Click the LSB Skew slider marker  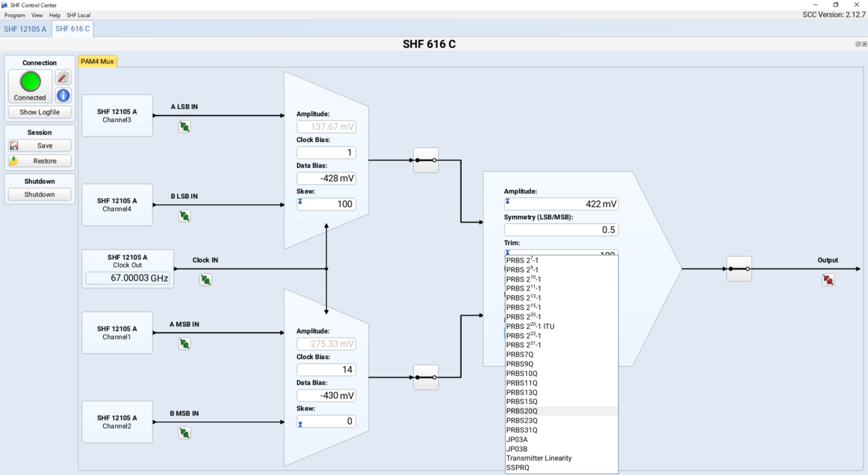[x=300, y=202]
